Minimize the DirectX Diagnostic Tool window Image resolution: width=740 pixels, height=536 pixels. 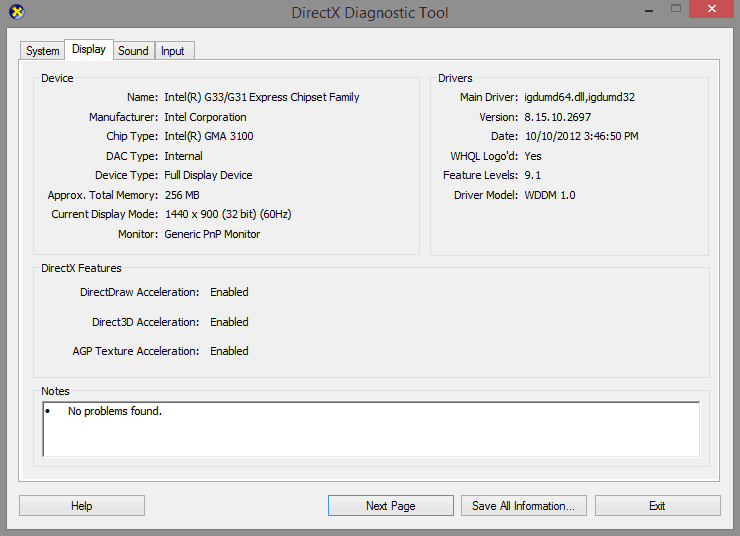649,9
